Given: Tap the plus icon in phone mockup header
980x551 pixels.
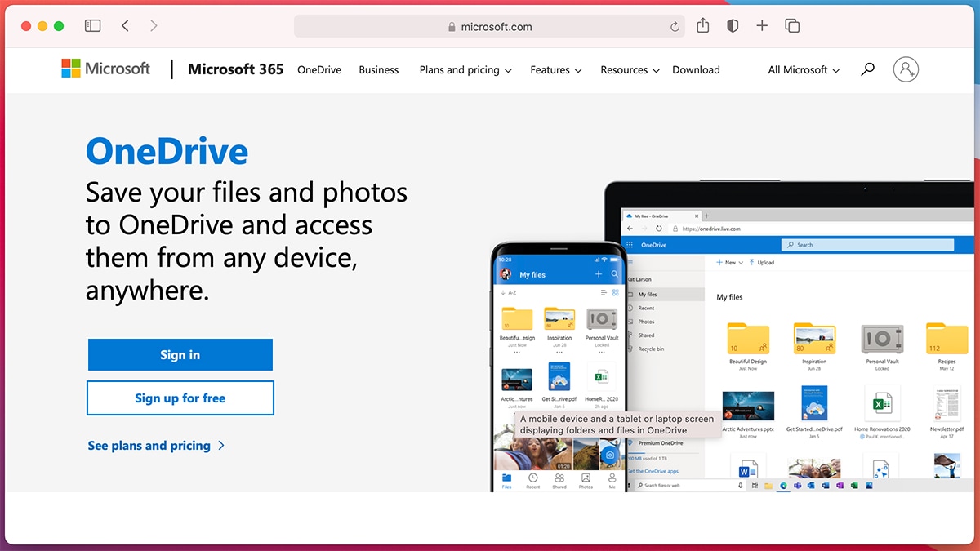Looking at the screenshot, I should point(599,274).
